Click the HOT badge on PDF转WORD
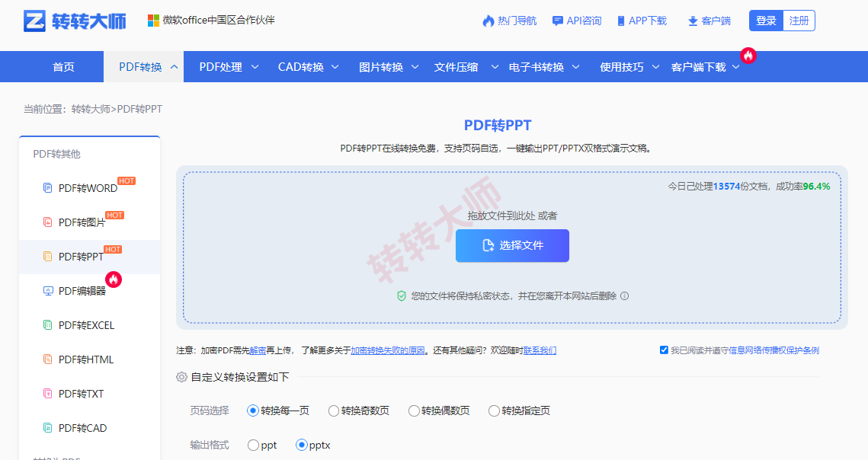868x460 pixels. (127, 181)
